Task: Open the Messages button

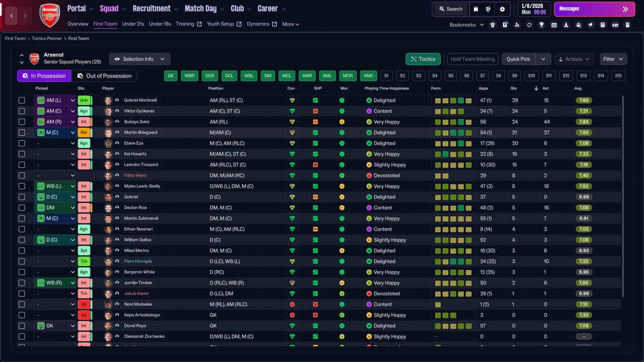Action: pos(594,9)
